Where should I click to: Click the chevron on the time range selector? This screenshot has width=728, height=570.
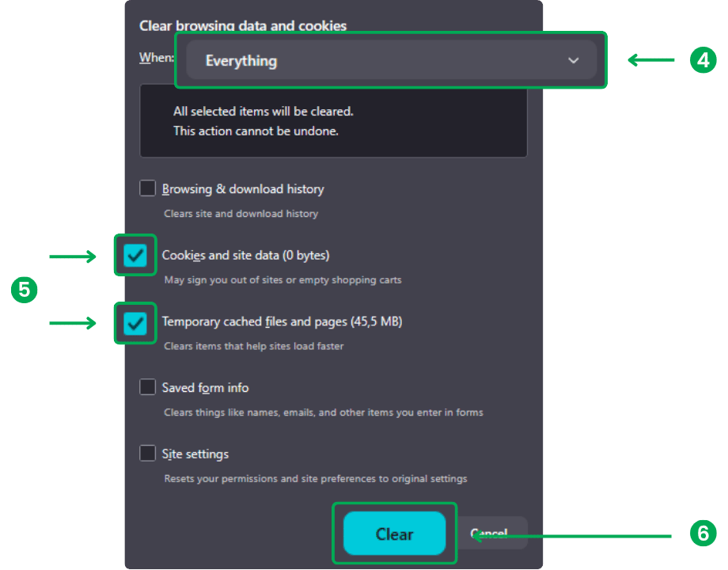point(573,60)
